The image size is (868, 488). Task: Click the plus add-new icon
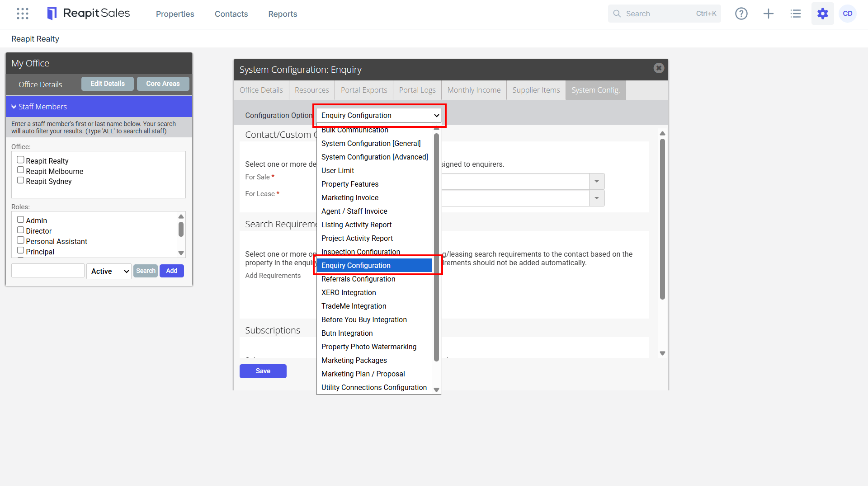point(769,14)
